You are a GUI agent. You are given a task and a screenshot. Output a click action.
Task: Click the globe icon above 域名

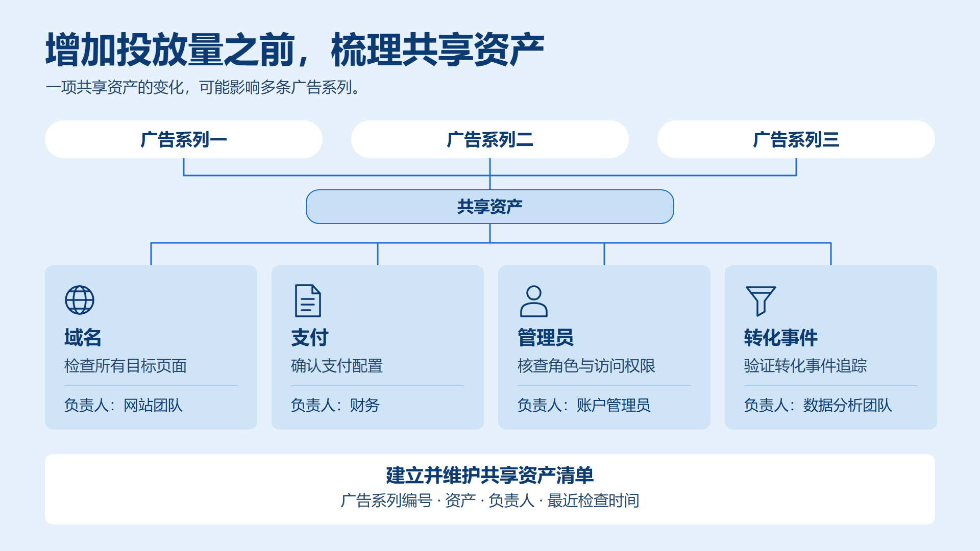[x=80, y=300]
